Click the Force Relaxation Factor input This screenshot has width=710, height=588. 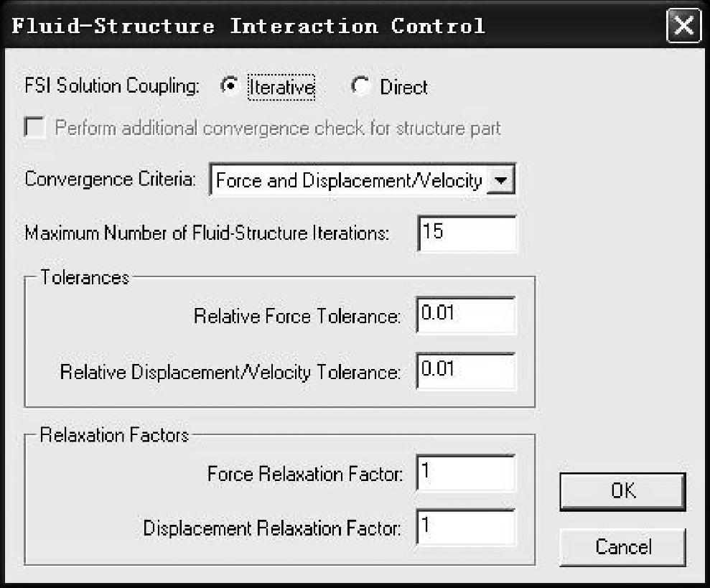coord(467,474)
